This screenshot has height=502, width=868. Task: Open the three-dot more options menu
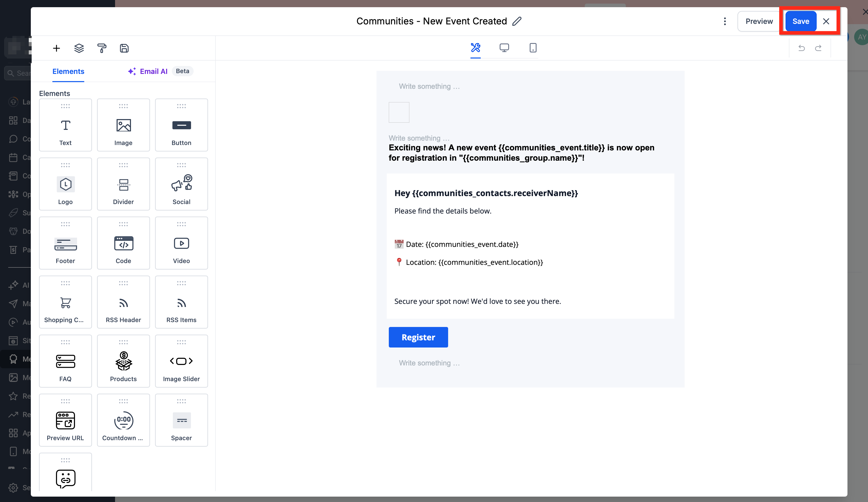[725, 21]
